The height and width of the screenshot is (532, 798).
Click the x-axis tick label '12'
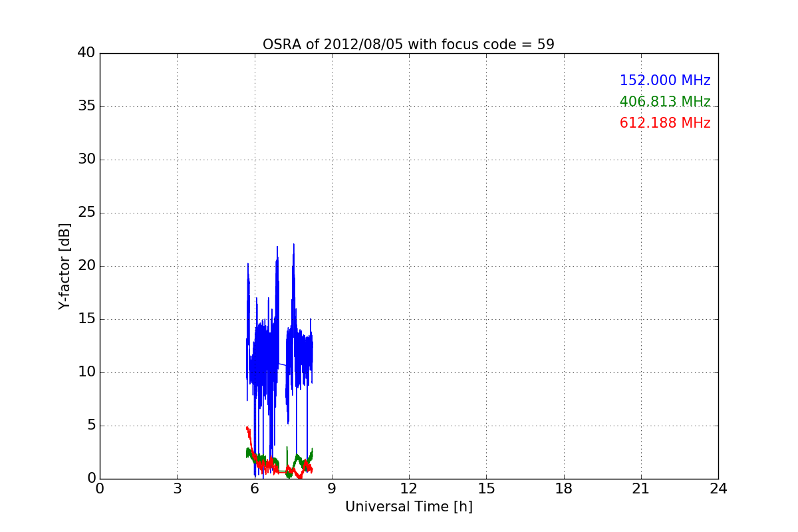(x=409, y=489)
